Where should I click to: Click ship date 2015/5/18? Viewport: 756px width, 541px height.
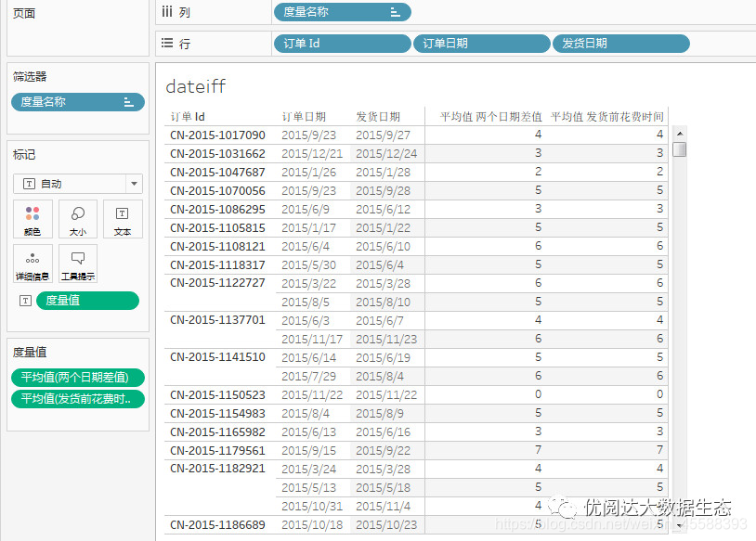pos(383,487)
